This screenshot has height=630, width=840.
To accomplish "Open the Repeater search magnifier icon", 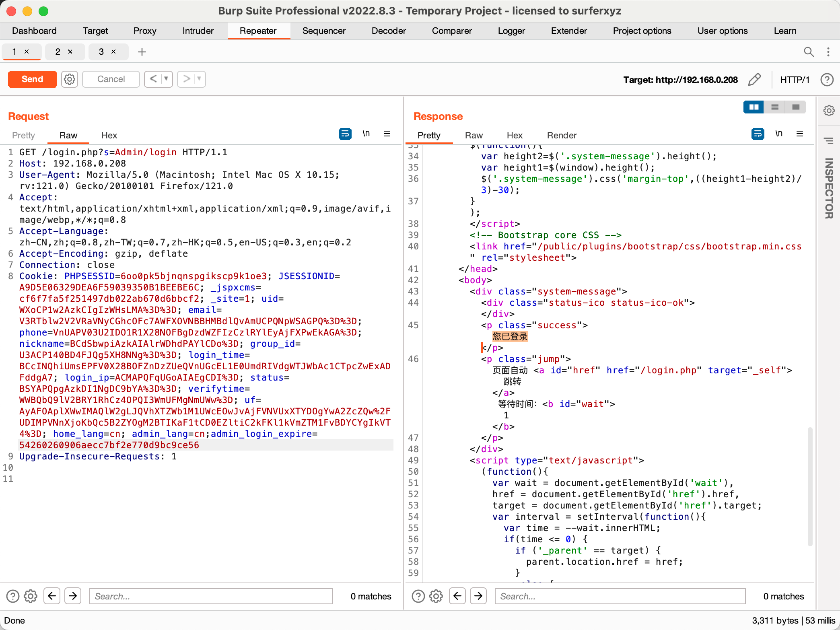I will [809, 52].
